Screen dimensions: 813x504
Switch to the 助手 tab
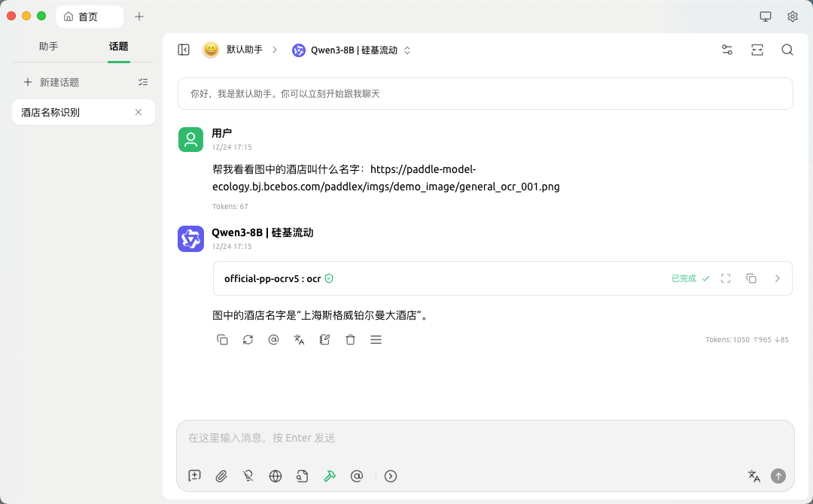48,46
